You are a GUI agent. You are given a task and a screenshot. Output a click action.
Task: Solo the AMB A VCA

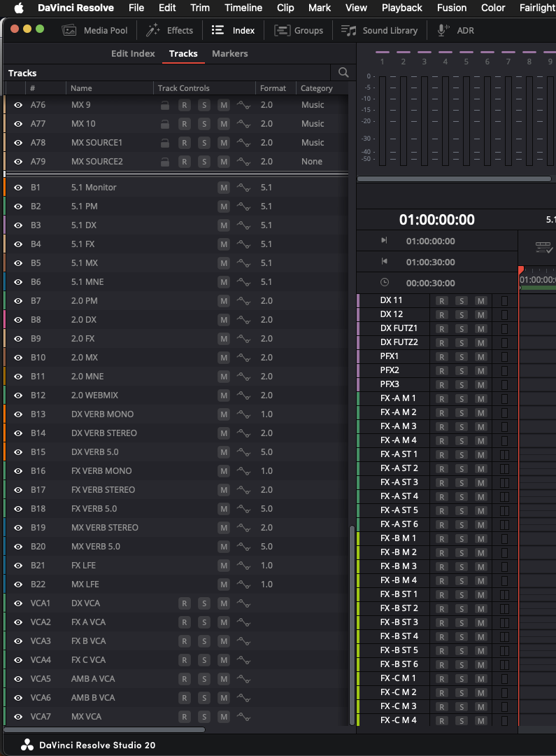pos(204,679)
